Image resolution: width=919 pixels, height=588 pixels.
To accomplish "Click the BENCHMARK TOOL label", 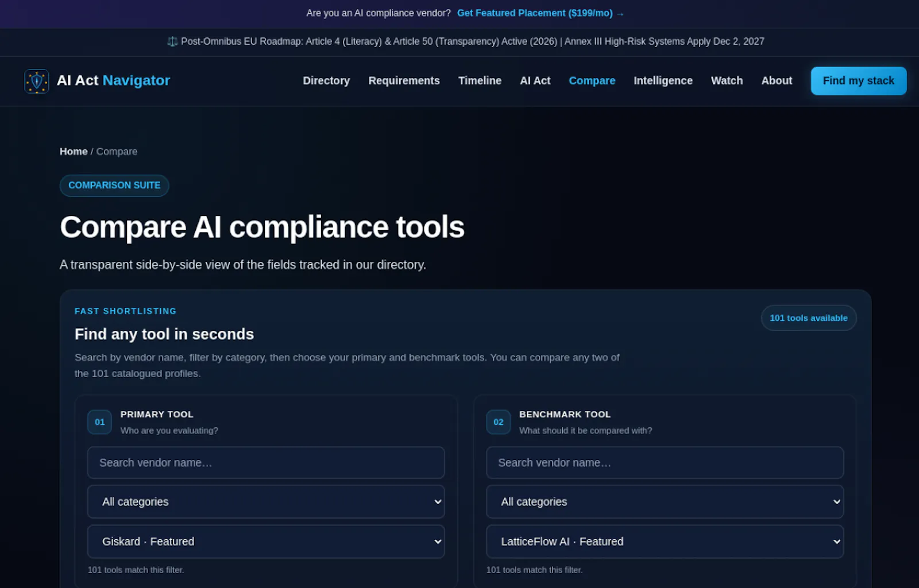I will [565, 415].
